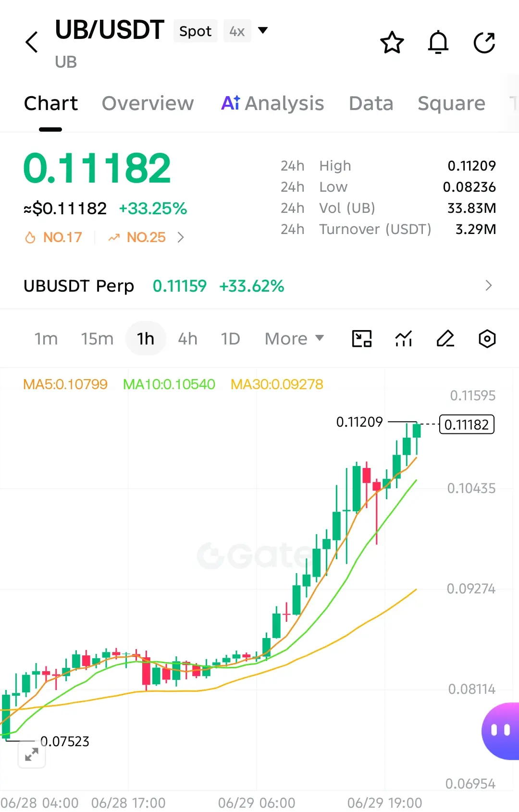519x812 pixels.
Task: Switch to the Overview tab
Action: point(148,103)
